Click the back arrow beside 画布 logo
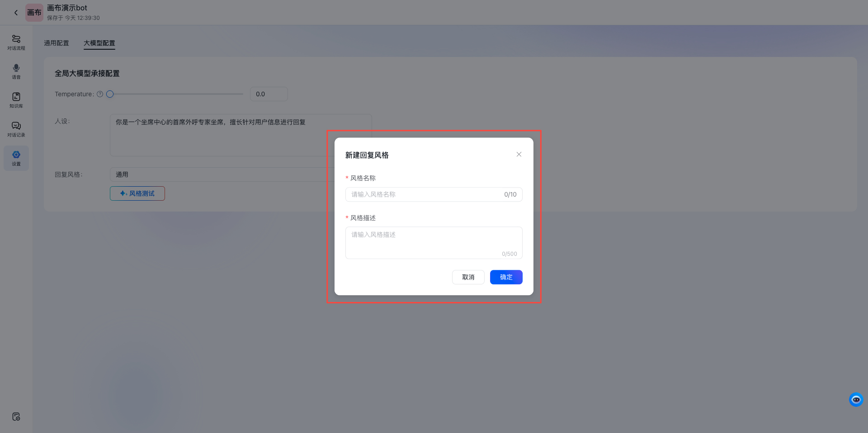 (16, 13)
